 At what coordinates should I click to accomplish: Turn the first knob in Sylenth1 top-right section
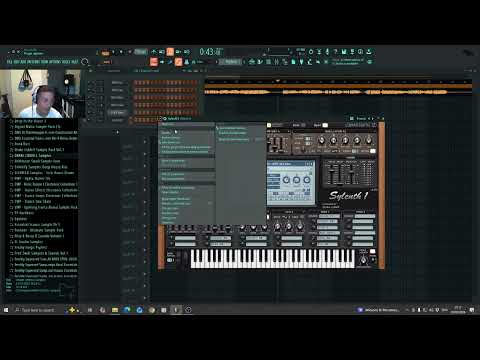point(321,140)
